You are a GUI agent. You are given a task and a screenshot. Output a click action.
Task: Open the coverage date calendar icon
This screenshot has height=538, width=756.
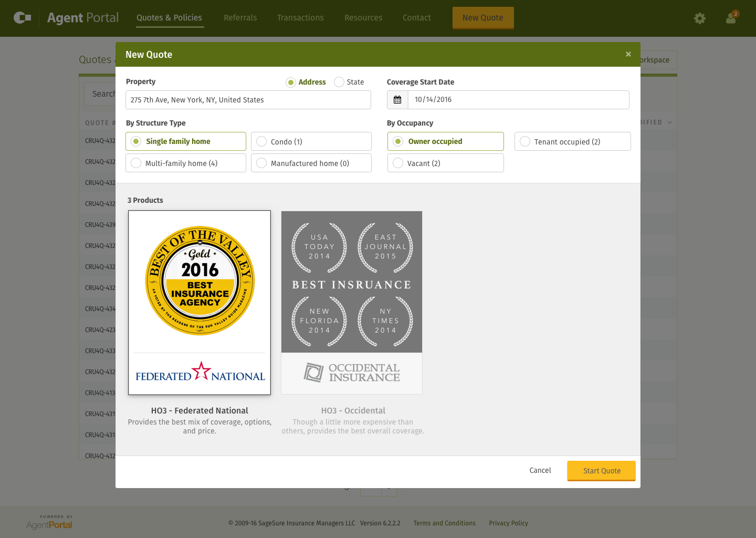(397, 100)
